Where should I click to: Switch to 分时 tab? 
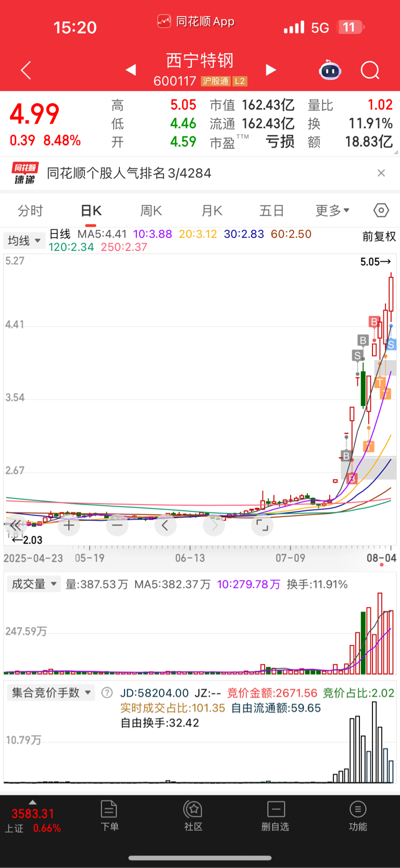coord(30,211)
